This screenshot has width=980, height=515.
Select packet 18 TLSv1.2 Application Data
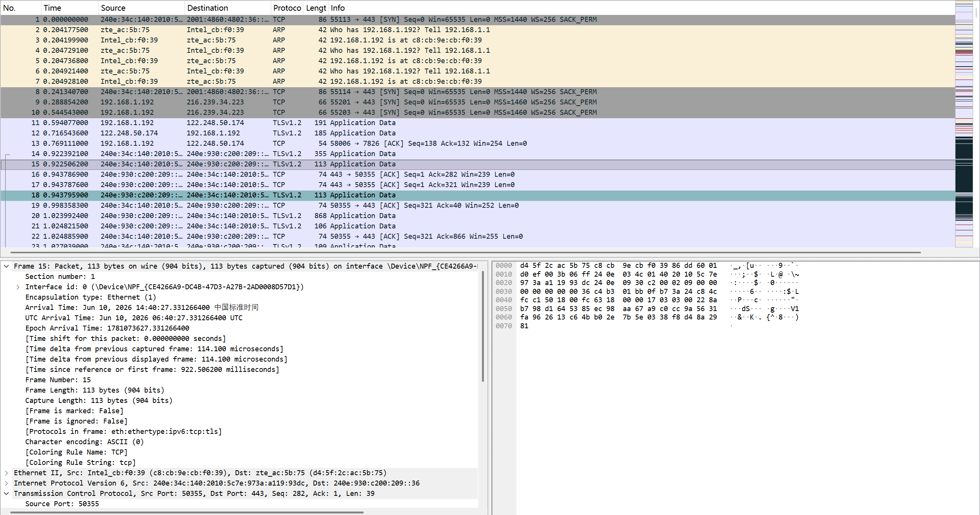(477, 195)
